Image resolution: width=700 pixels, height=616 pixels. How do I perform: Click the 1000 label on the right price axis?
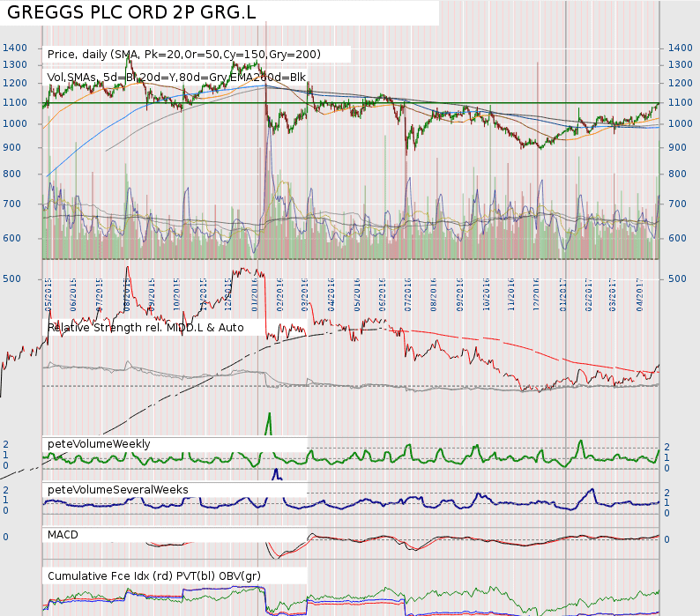coord(680,123)
